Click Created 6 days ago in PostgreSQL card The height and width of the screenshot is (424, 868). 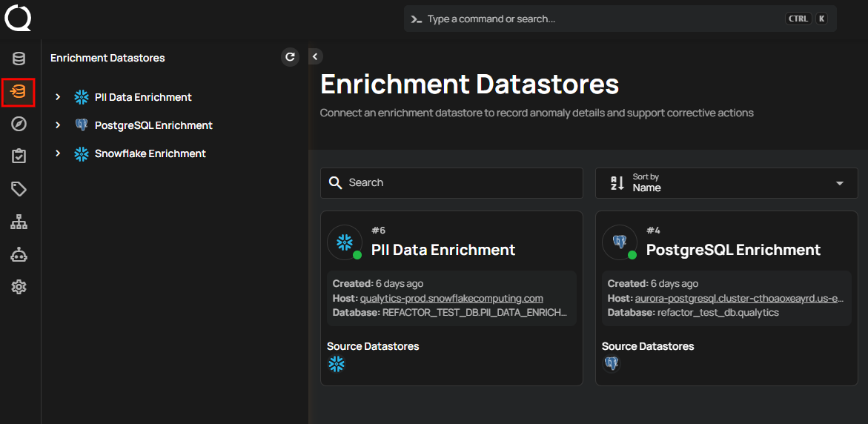coord(652,284)
